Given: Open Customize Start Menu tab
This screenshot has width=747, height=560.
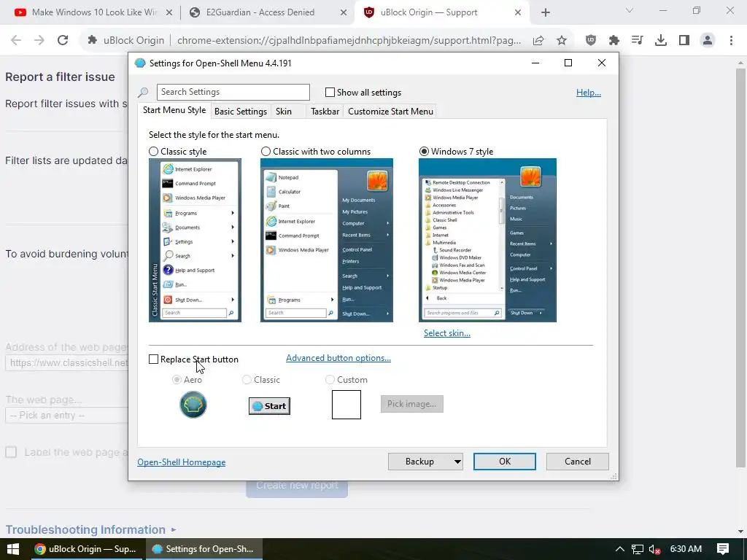Looking at the screenshot, I should point(391,111).
